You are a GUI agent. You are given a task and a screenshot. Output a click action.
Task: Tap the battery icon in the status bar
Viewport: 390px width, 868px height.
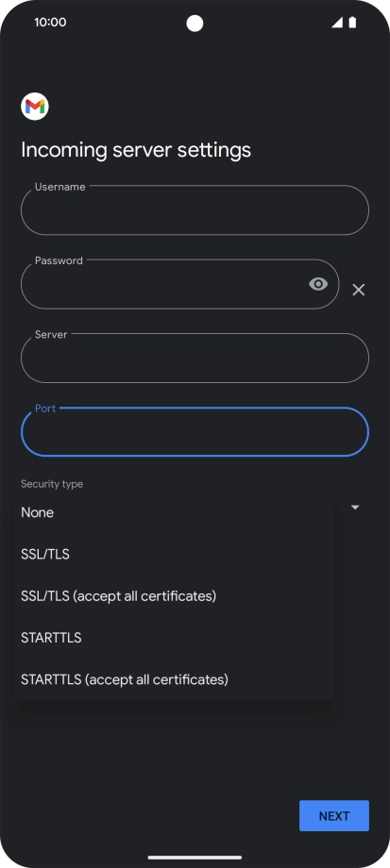(352, 22)
